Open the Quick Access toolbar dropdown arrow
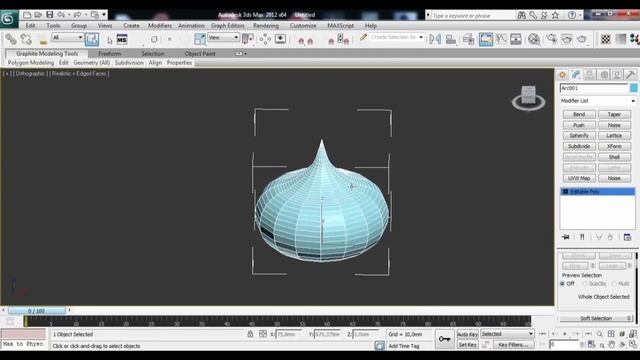This screenshot has height=360, width=640. tap(104, 15)
